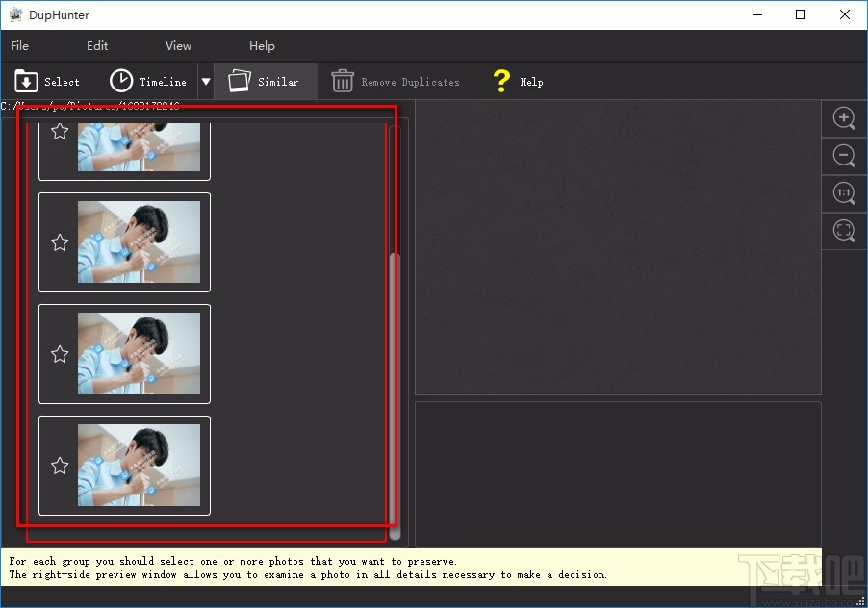Toggle star on the third photo
This screenshot has height=608, width=868.
[x=60, y=354]
